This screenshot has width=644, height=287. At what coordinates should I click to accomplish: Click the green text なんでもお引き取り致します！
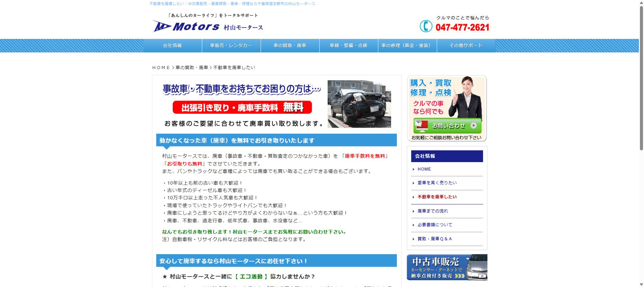tap(197, 232)
